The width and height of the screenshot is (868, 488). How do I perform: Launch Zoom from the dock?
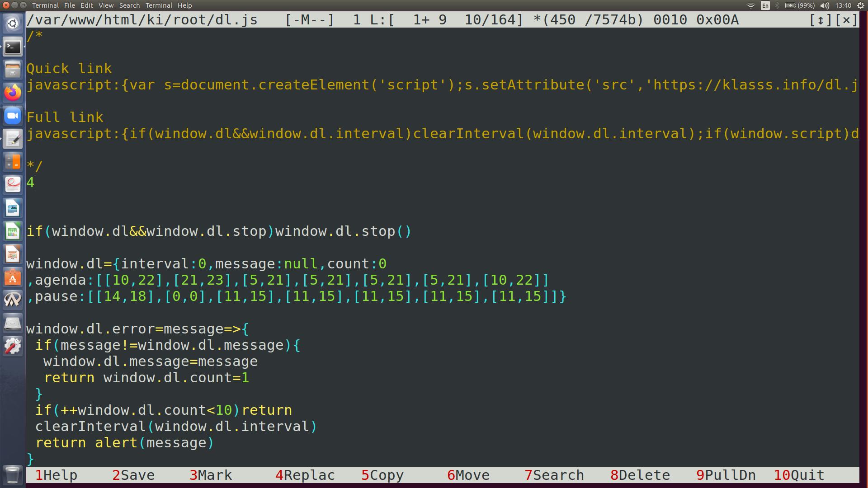[x=13, y=116]
